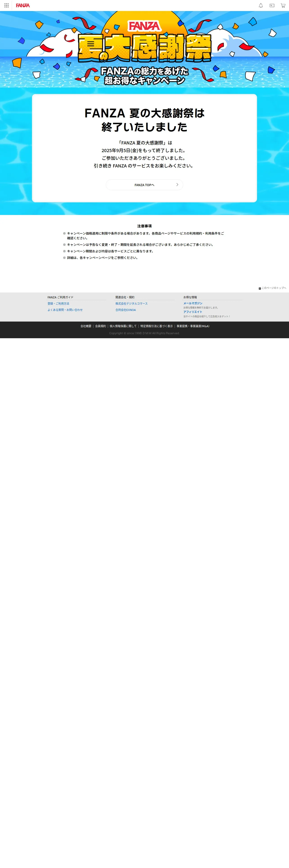Select the FANZA ご利用ガイド footer heading
Viewport: 289px width, 868px height.
pos(60,297)
